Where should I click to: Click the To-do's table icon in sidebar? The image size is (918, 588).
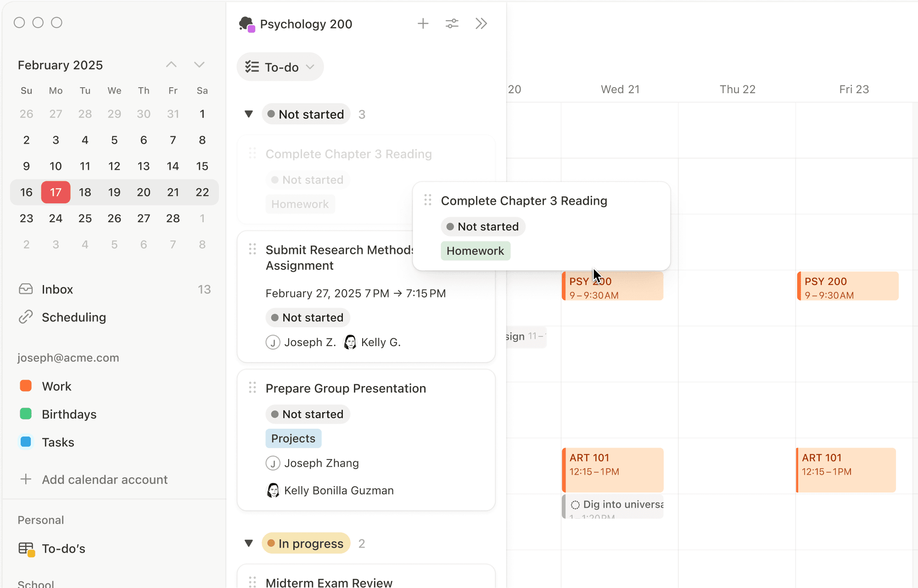point(26,549)
